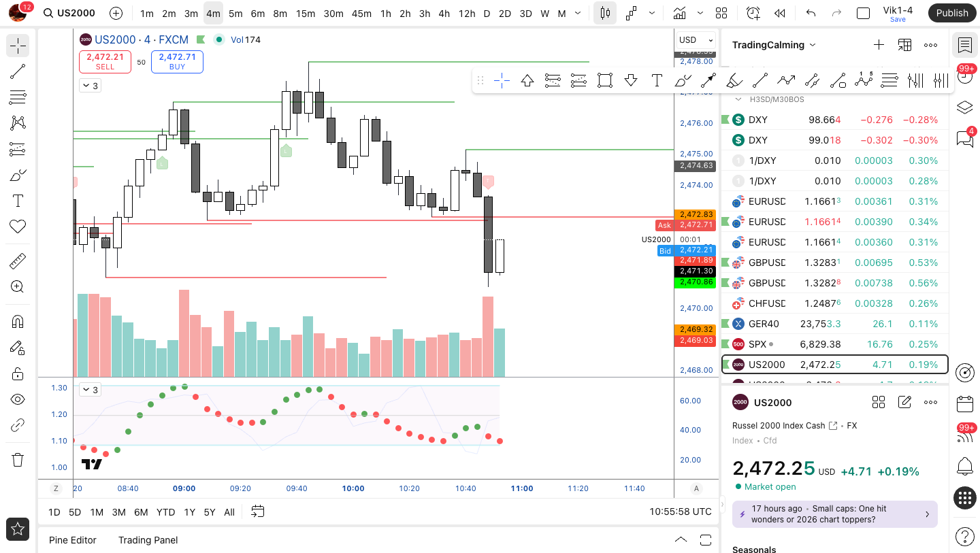Toggle the timezone Z button on time axis
Image resolution: width=980 pixels, height=553 pixels.
pos(56,488)
